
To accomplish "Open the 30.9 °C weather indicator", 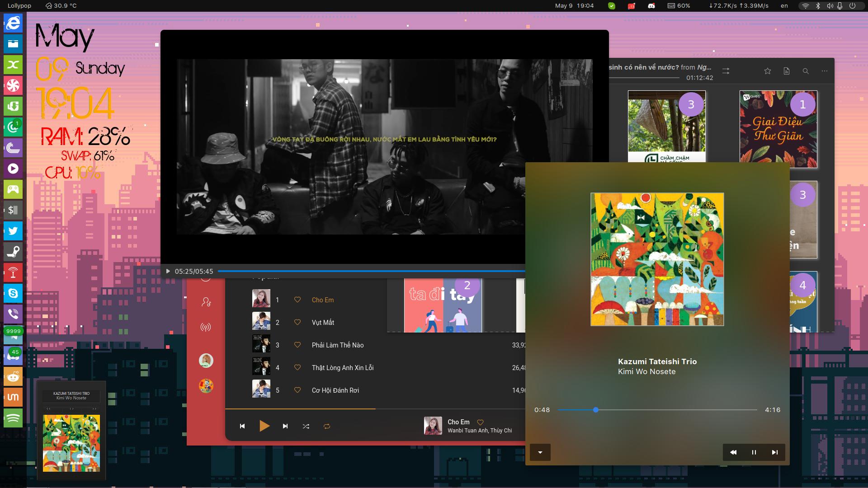I will point(61,6).
